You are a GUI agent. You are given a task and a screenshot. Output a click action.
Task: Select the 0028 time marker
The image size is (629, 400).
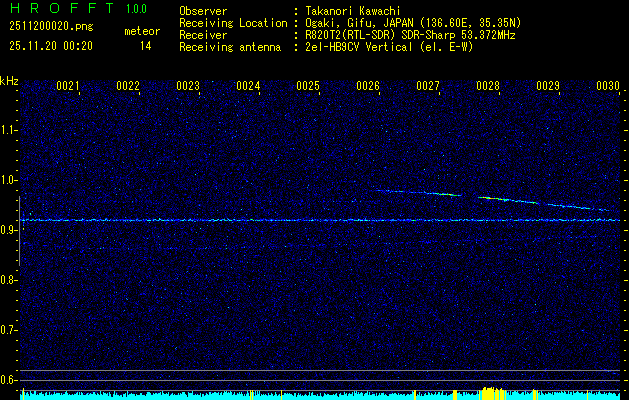tap(488, 86)
